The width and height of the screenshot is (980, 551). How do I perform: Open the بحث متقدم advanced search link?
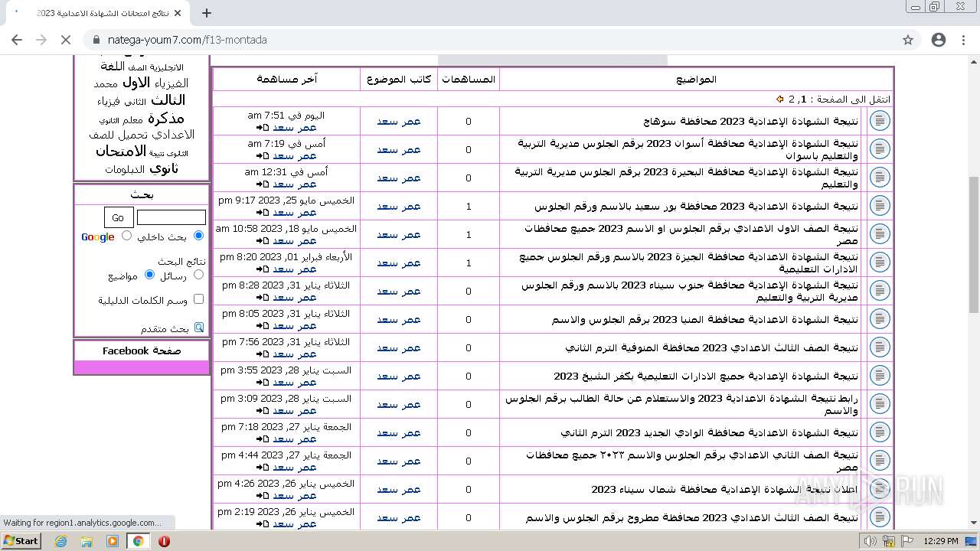click(165, 328)
